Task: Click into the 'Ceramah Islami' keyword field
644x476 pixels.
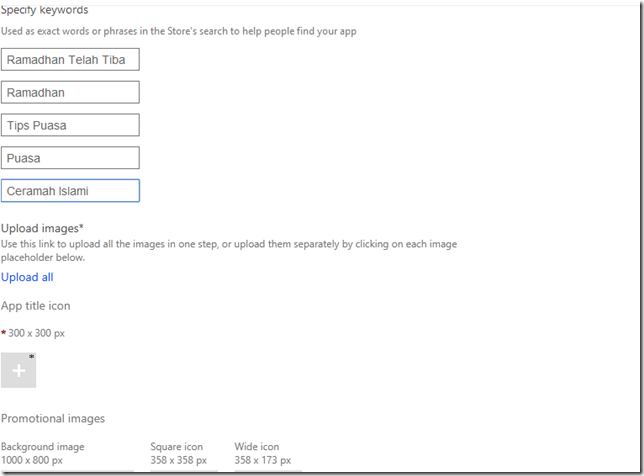Action: click(x=70, y=191)
